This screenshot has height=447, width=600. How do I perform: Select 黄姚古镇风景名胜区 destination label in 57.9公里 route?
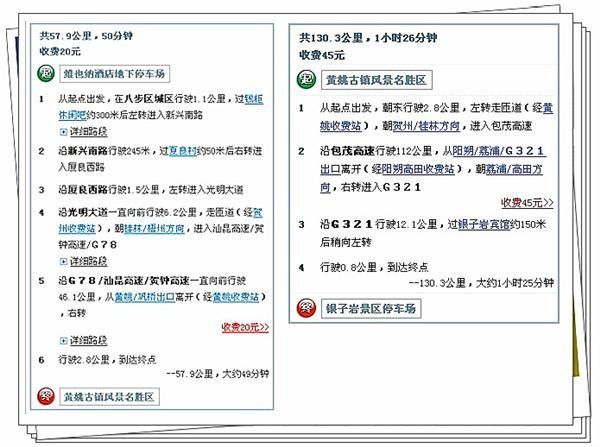[x=108, y=397]
